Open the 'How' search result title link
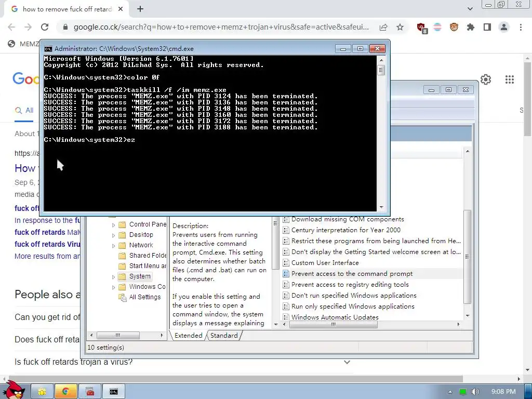 (x=27, y=168)
